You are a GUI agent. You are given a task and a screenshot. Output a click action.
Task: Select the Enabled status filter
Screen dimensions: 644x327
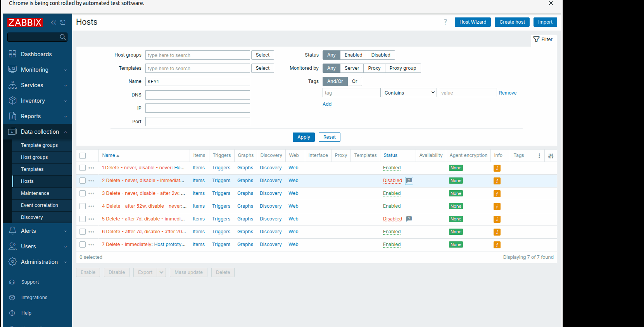coord(353,55)
